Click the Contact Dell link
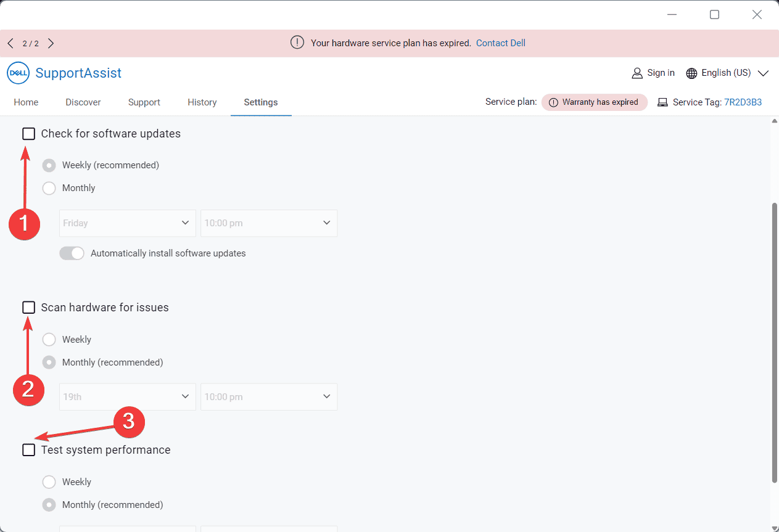The width and height of the screenshot is (779, 532). [501, 43]
